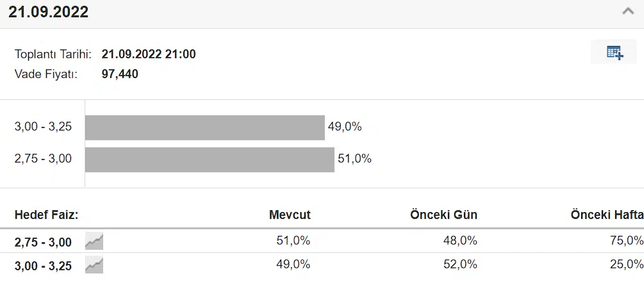Click the meeting date value 21.09.2022 21:00

pos(149,54)
